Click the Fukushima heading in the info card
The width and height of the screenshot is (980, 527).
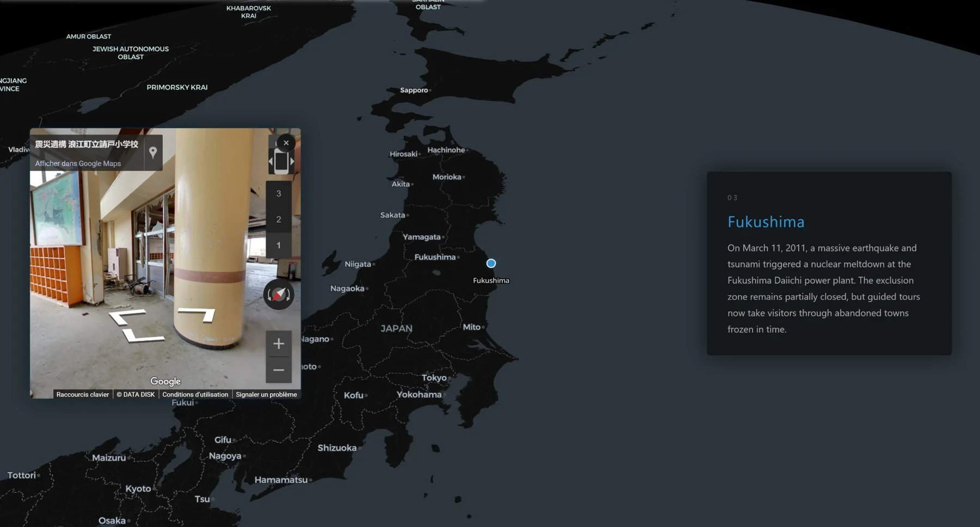pyautogui.click(x=766, y=222)
